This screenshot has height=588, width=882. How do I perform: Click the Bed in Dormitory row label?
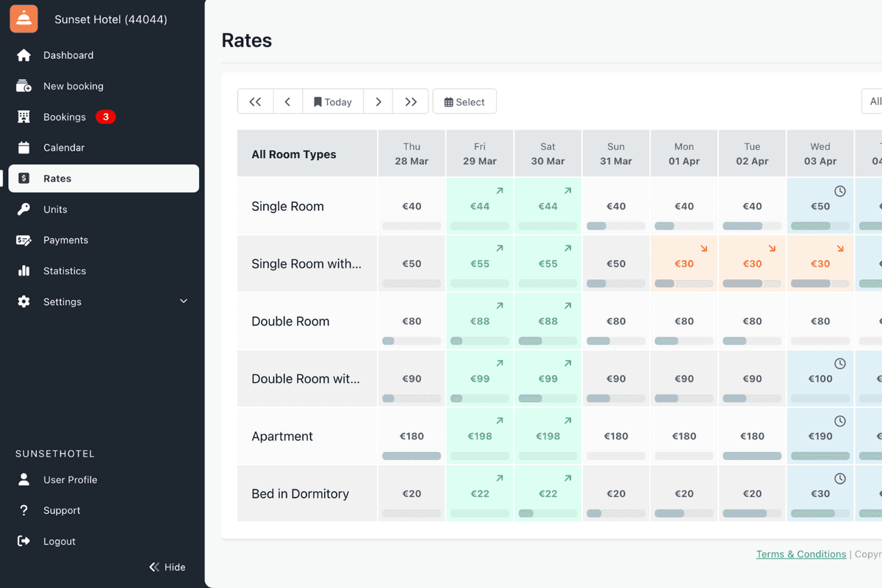(x=300, y=493)
